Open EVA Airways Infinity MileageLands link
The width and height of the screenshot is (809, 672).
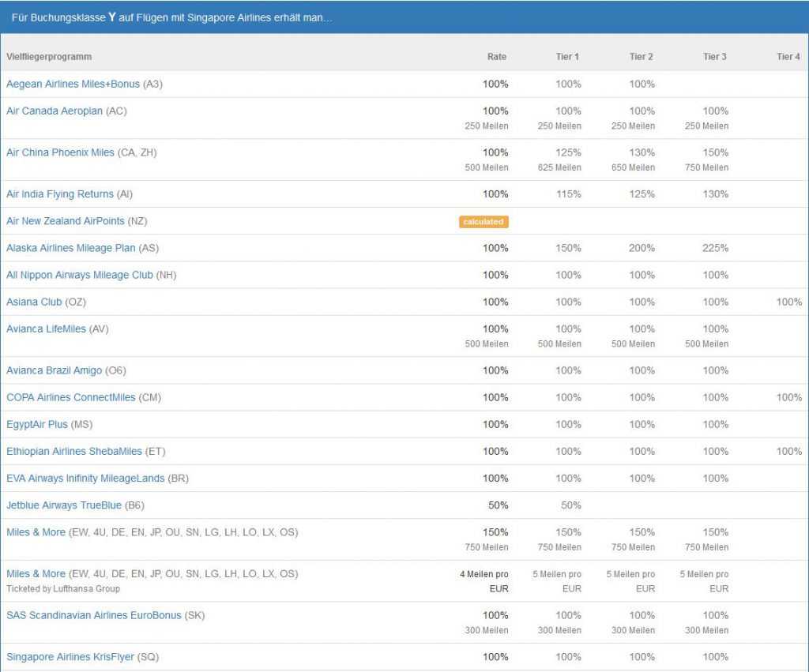[85, 478]
